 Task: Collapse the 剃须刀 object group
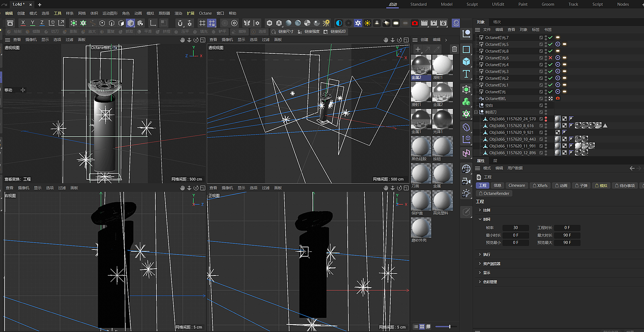(x=476, y=112)
